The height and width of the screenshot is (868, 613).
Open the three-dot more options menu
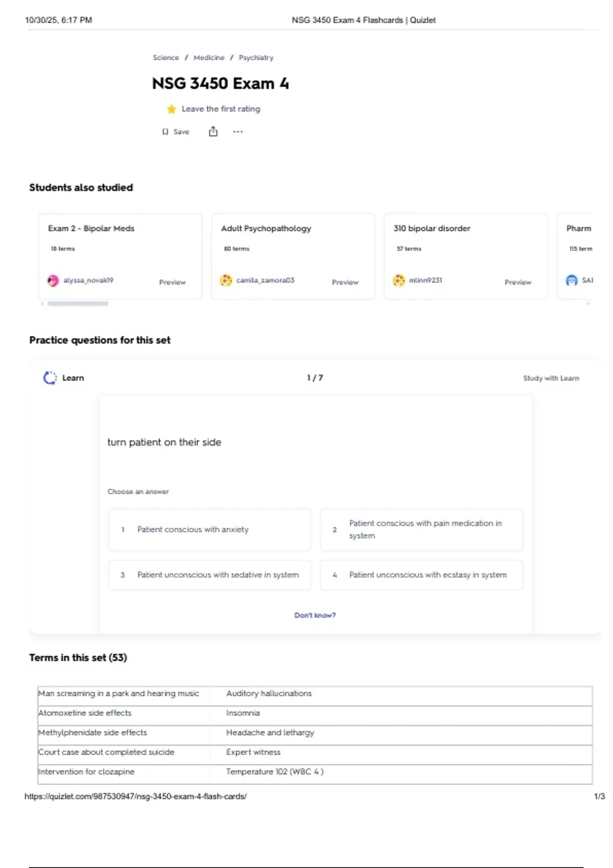238,132
